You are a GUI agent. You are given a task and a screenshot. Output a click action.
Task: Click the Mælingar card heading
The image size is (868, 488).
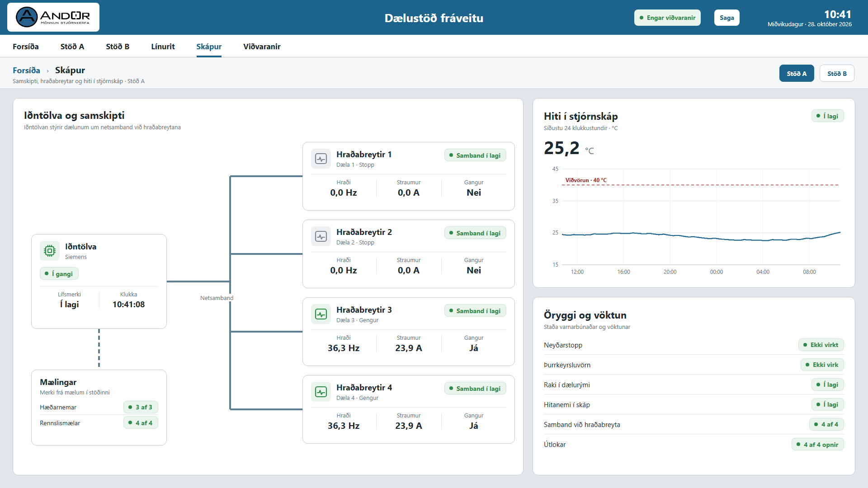[x=58, y=382]
